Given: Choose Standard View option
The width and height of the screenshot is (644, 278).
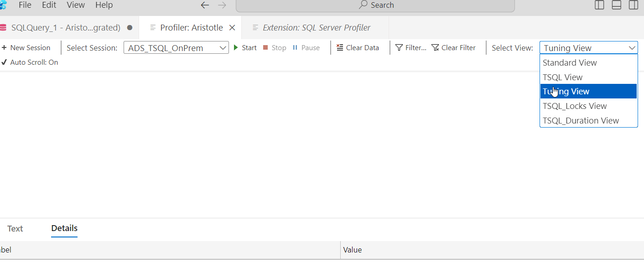Looking at the screenshot, I should pyautogui.click(x=588, y=62).
